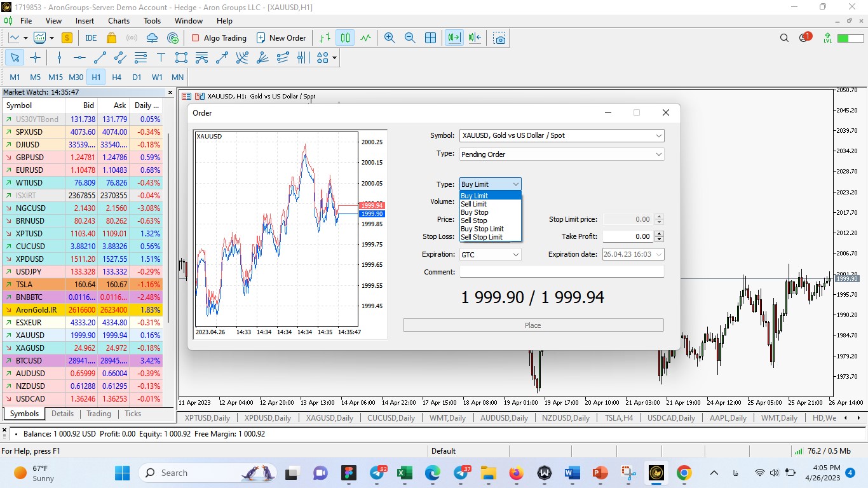
Task: Switch timeframe to H4
Action: pos(116,77)
